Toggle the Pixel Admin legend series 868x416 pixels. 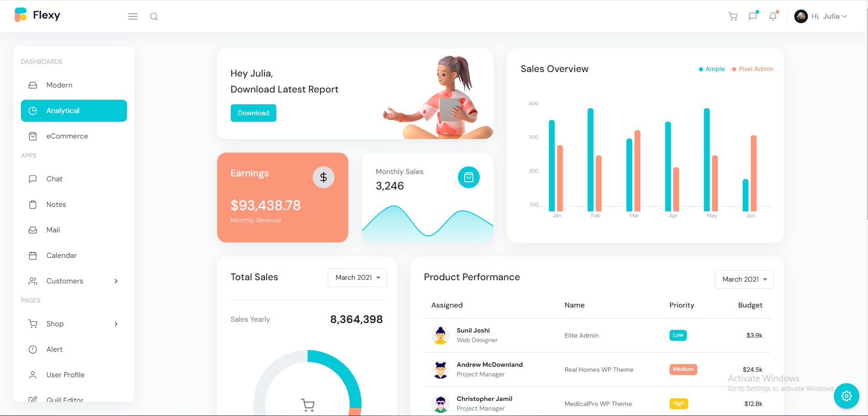(753, 69)
